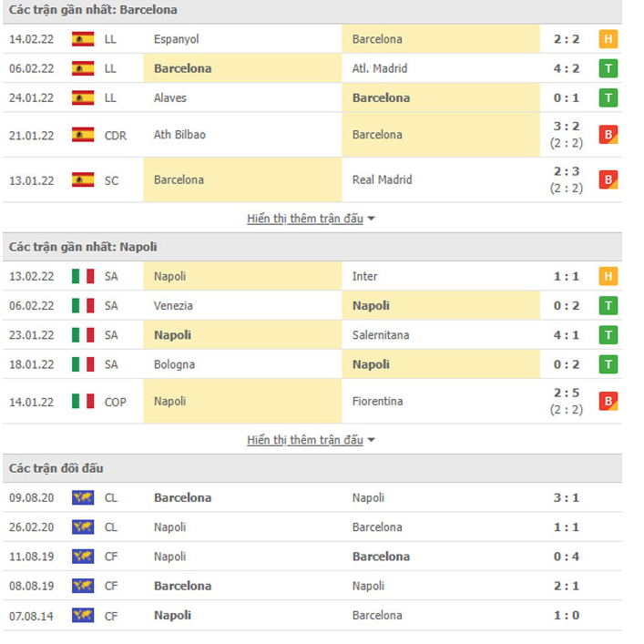Click the 11.08.19 Napoli vs Barcelona 0:4 score
The height and width of the screenshot is (644, 644).
[566, 557]
